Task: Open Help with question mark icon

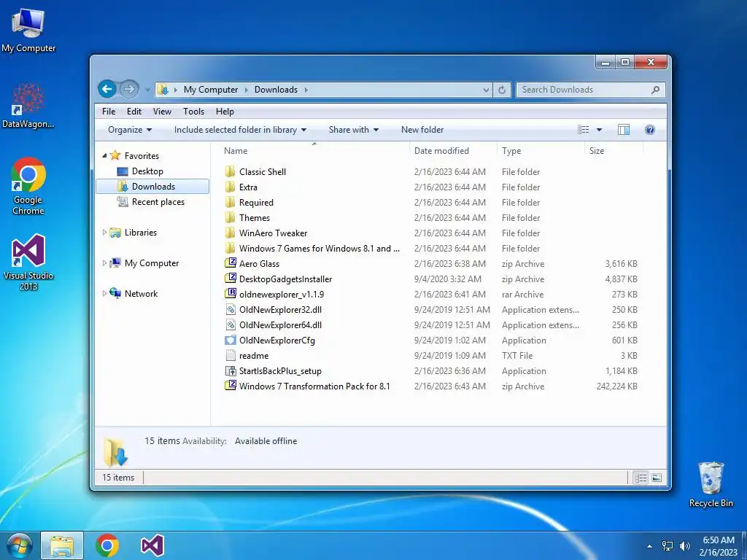Action: click(x=649, y=130)
